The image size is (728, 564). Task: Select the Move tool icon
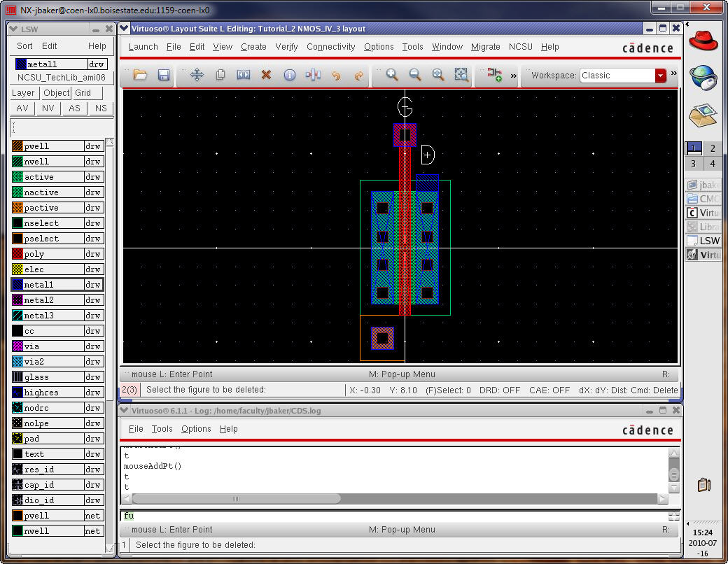197,75
